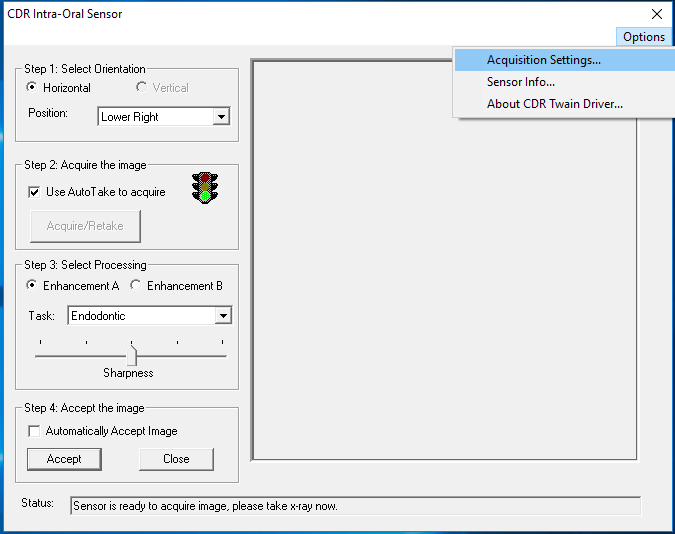
Task: Open the Task dropdown list
Action: point(223,316)
